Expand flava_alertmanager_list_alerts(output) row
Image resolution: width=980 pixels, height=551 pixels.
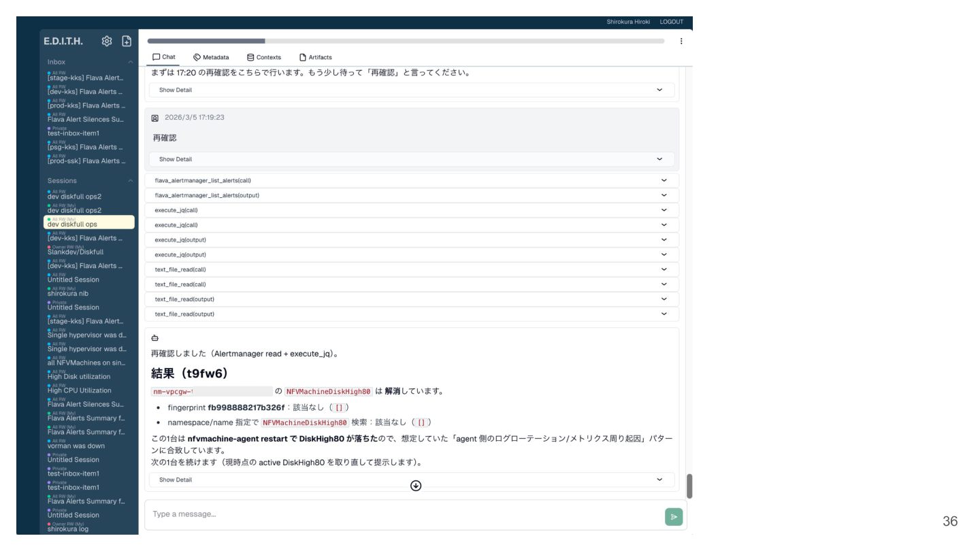(x=412, y=195)
